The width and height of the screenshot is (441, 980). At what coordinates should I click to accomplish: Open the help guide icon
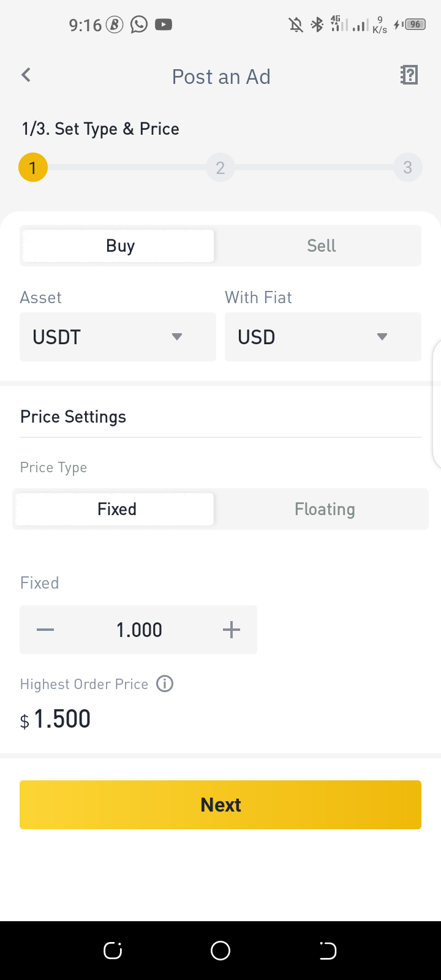[409, 75]
